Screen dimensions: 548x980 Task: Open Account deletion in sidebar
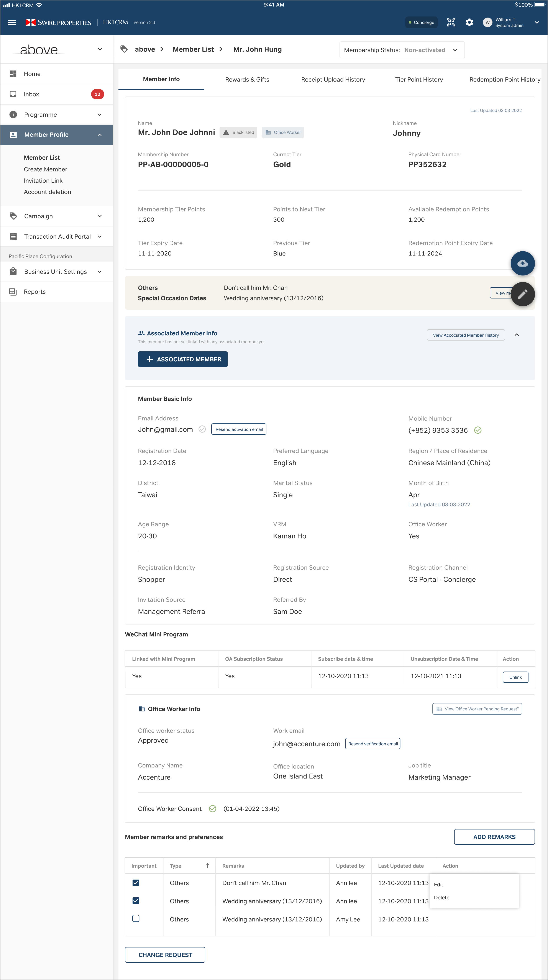[48, 192]
